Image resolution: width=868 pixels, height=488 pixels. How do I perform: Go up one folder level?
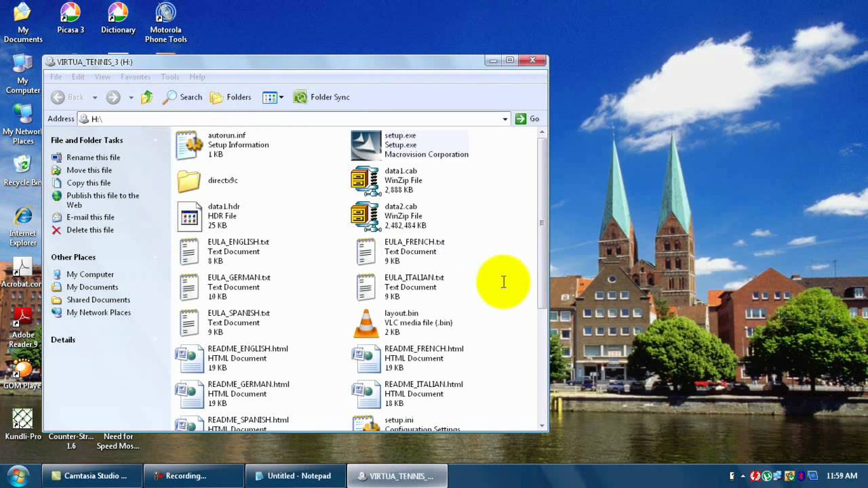coord(146,97)
